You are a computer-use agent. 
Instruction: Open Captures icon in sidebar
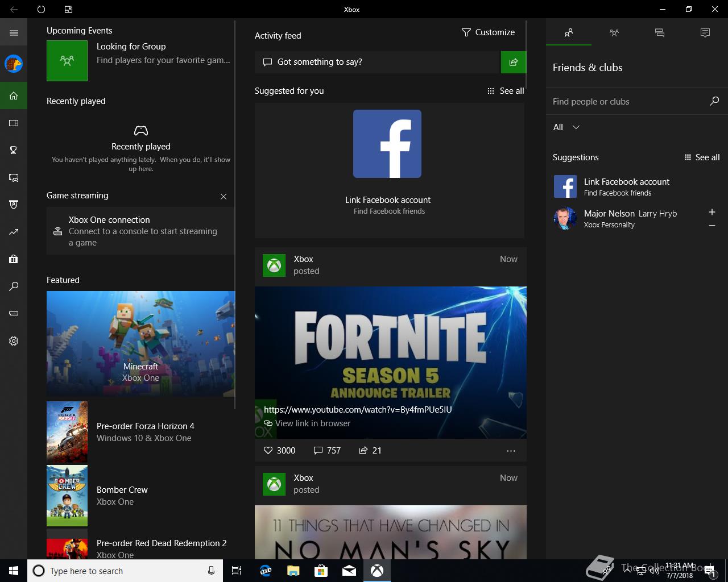click(14, 177)
